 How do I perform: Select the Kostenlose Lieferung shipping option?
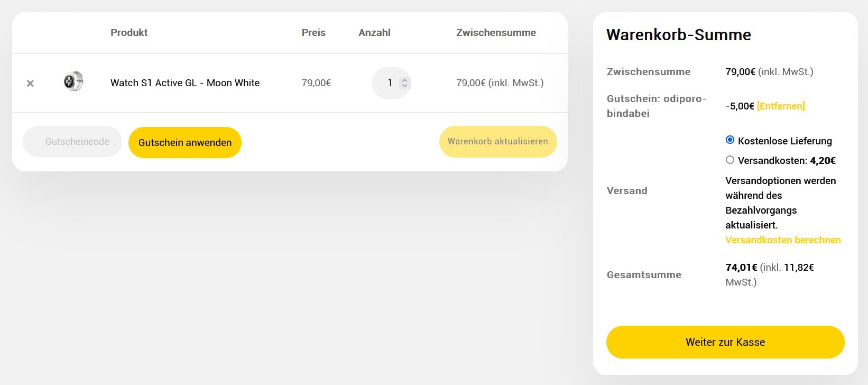click(x=730, y=140)
